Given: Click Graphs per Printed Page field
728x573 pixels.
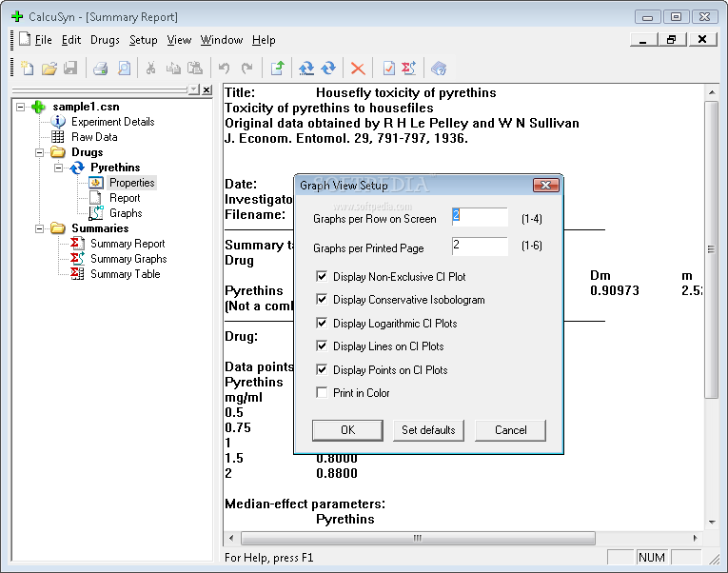Looking at the screenshot, I should 480,247.
